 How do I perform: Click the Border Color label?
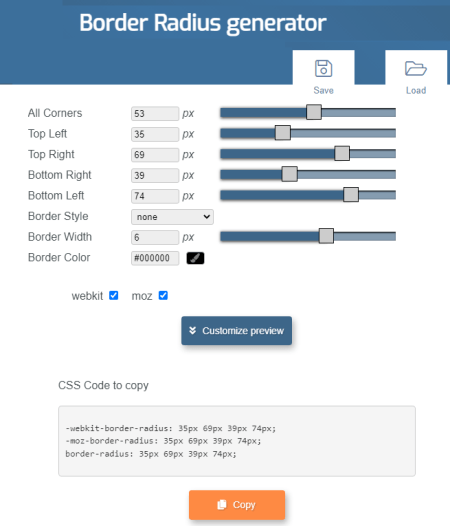click(x=59, y=258)
